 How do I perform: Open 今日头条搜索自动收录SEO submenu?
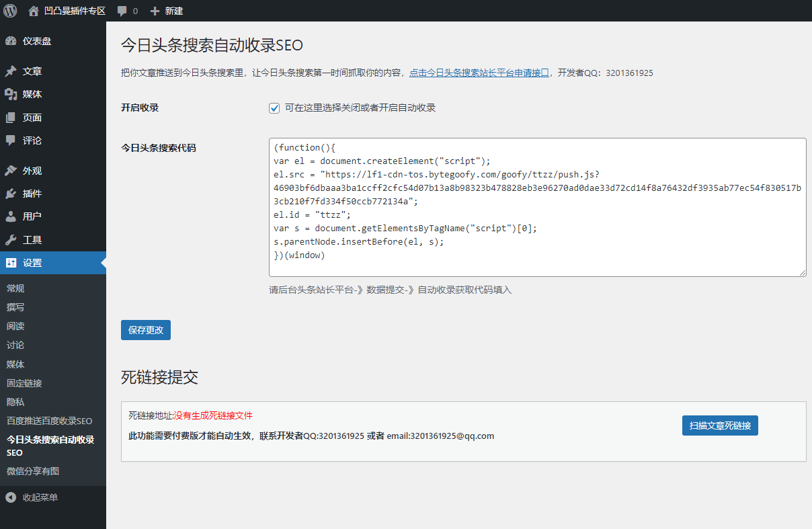tap(50, 446)
